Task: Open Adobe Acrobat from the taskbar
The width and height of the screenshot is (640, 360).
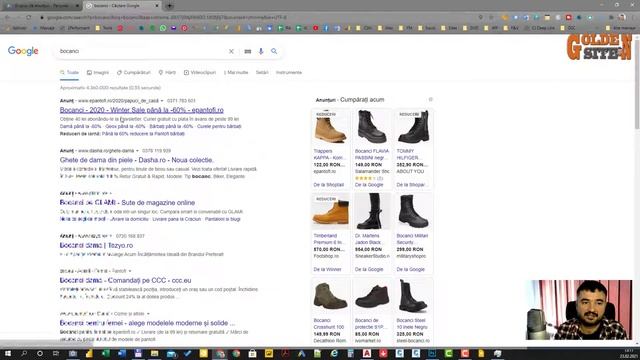Action: [285, 353]
